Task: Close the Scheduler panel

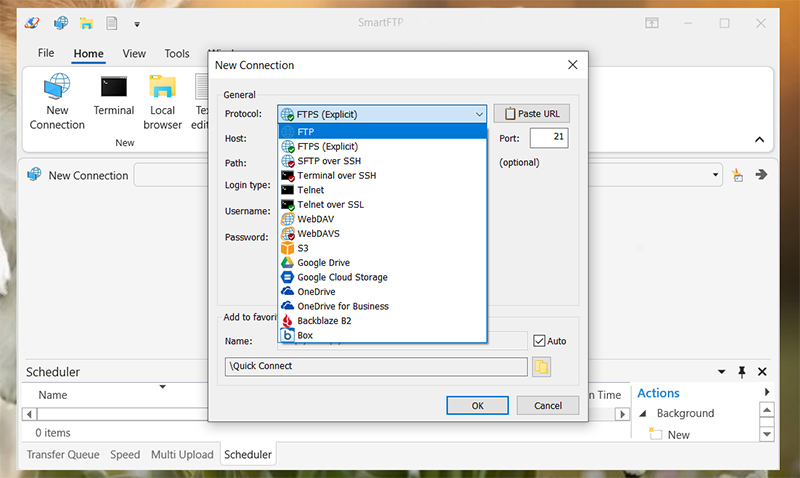Action: tap(762, 372)
